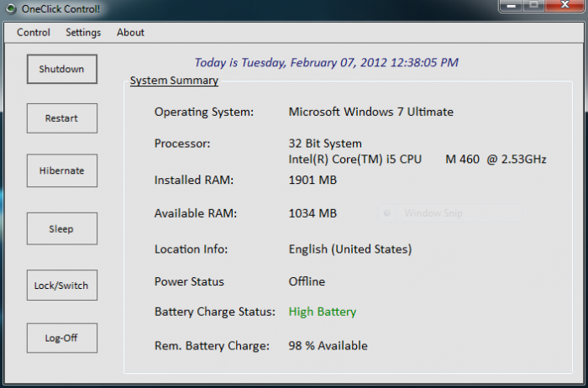Minimize the OneClick Control window

pos(512,5)
